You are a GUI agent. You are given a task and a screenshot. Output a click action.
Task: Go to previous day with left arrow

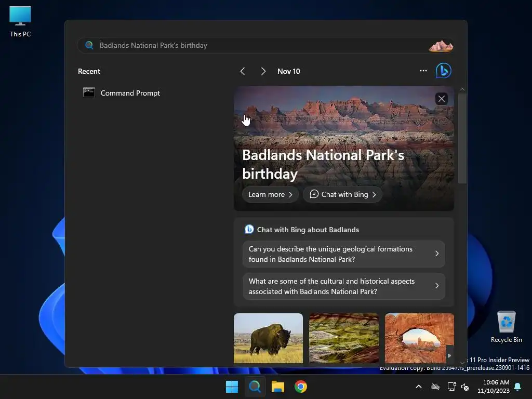[x=242, y=71]
